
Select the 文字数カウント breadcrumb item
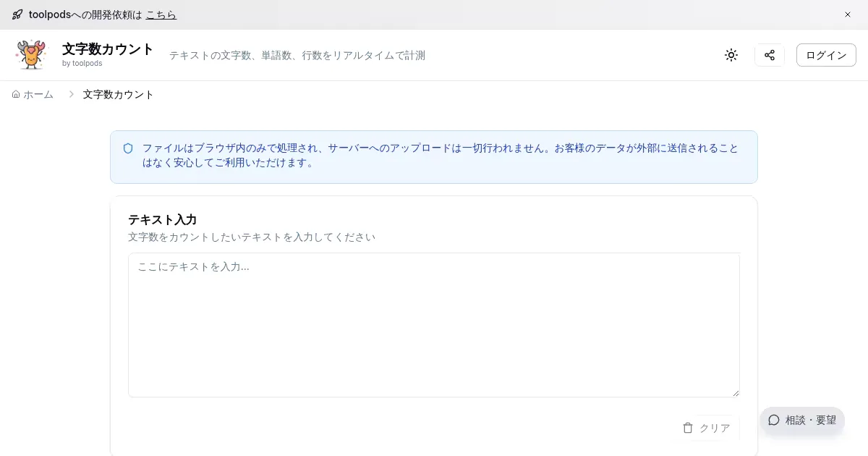(x=118, y=94)
